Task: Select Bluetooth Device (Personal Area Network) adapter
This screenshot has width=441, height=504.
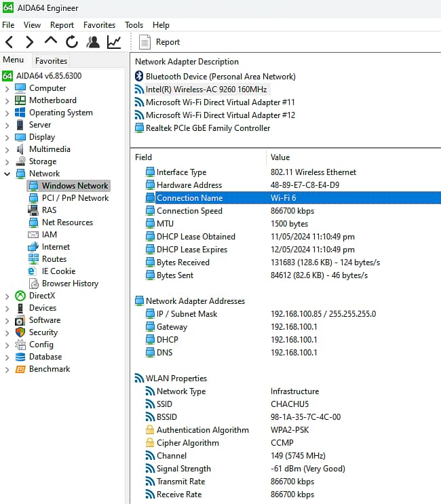Action: pyautogui.click(x=215, y=77)
